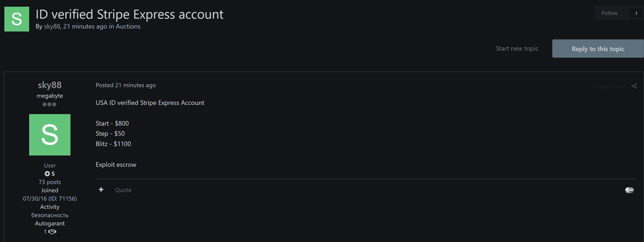The width and height of the screenshot is (644, 242).
Task: Open the Auctions forum link
Action: point(128,26)
